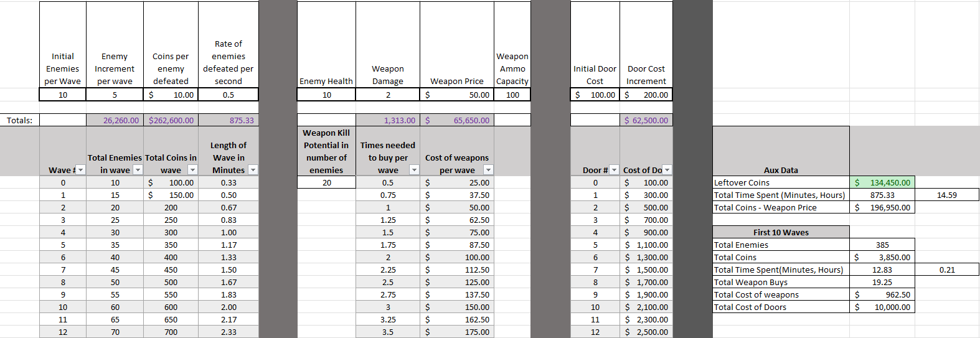Select the times needed cell '3.25'

(x=388, y=319)
